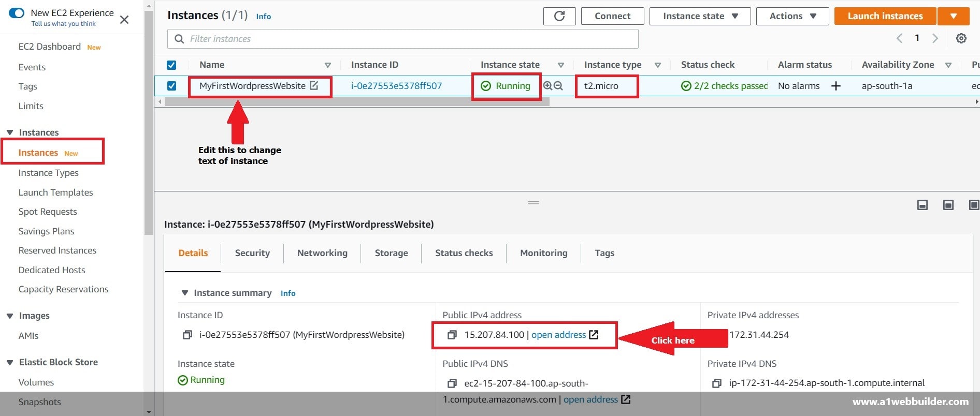Open Launch Templates in sidebar
Image resolution: width=980 pixels, height=416 pixels.
[x=56, y=192]
